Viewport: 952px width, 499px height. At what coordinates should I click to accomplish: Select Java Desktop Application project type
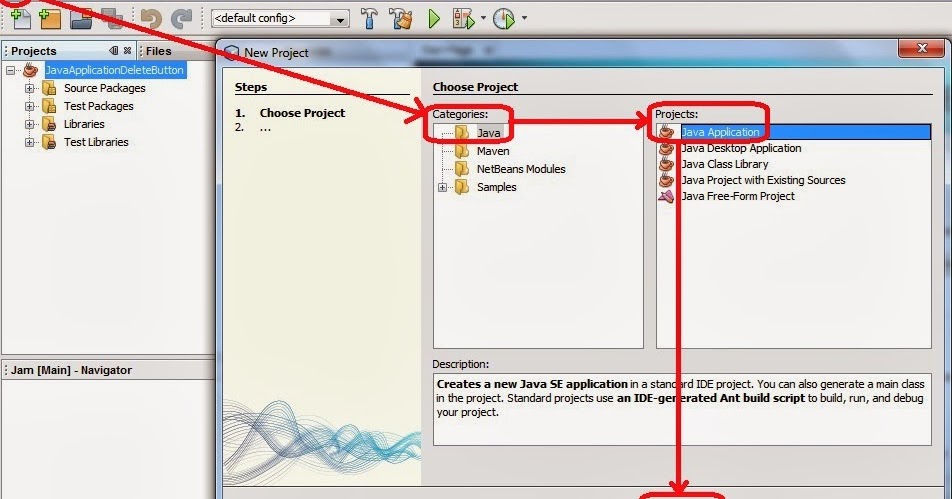tap(741, 148)
